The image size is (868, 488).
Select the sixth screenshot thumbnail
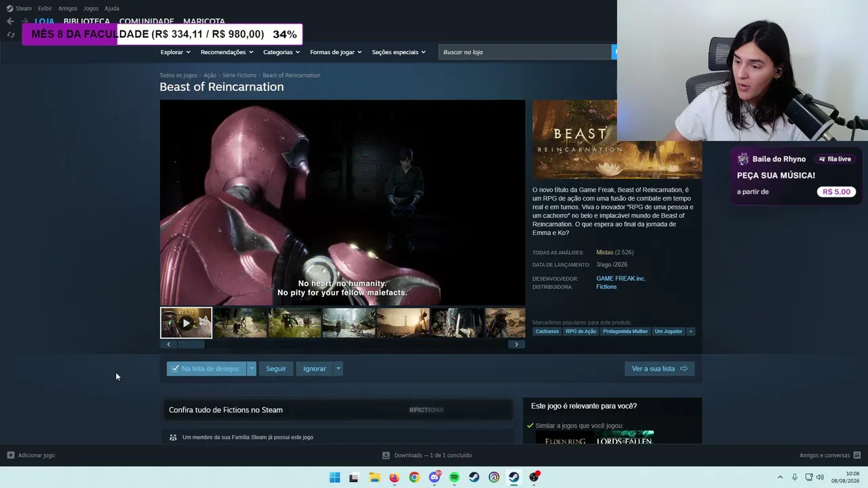(457, 323)
